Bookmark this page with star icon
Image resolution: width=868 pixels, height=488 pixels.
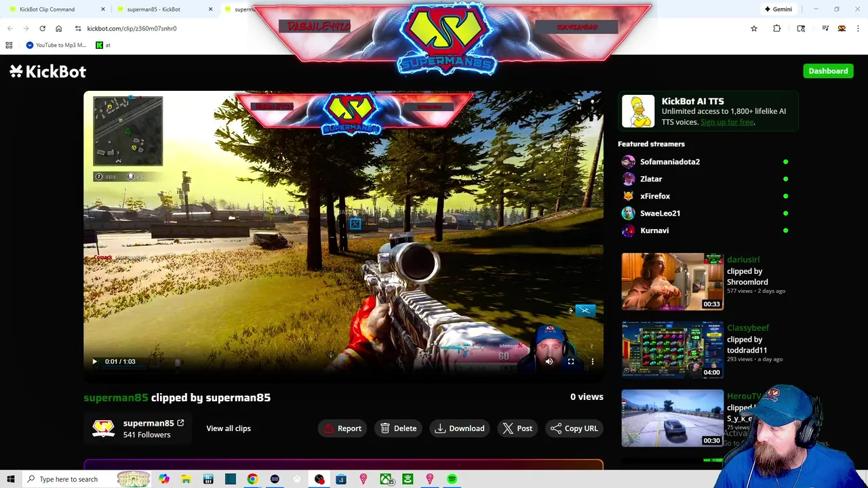coord(754,28)
